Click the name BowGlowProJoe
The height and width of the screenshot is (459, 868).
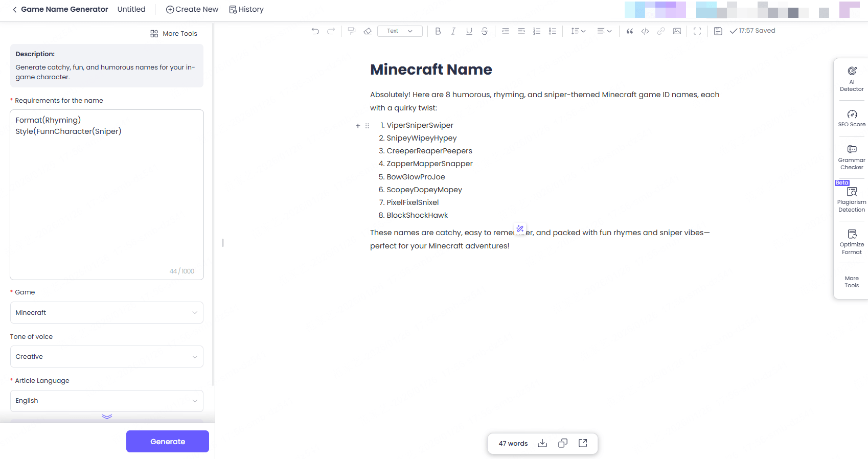click(416, 177)
